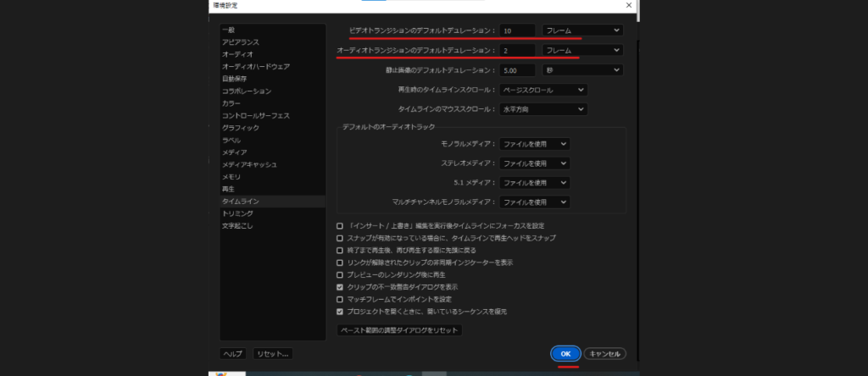Select オーディオハードウェア in the category list
The width and height of the screenshot is (868, 376).
click(x=256, y=66)
